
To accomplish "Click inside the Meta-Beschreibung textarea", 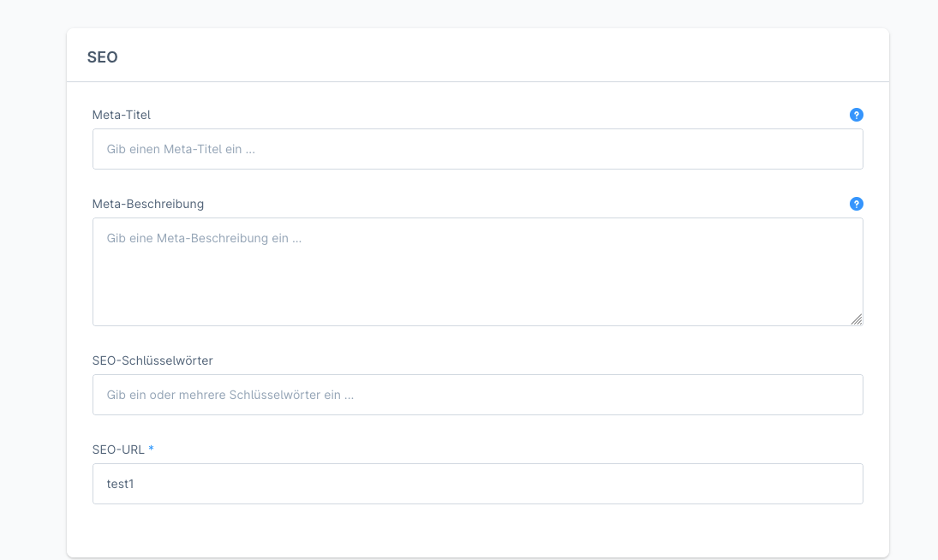I will (x=477, y=270).
